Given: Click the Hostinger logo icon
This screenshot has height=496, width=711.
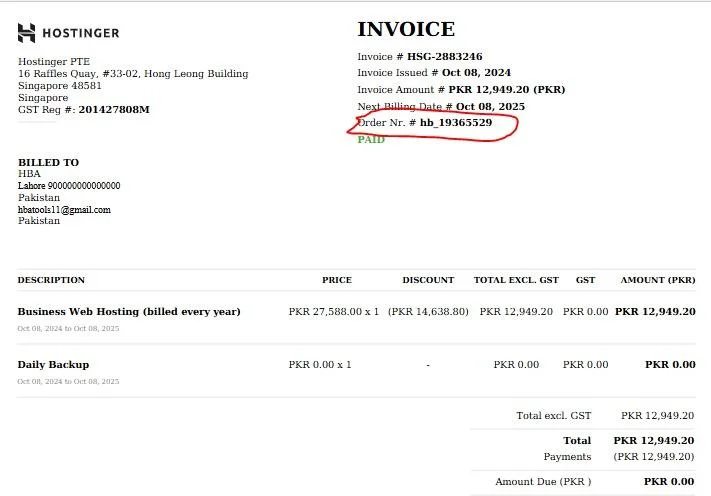Looking at the screenshot, I should 26,33.
